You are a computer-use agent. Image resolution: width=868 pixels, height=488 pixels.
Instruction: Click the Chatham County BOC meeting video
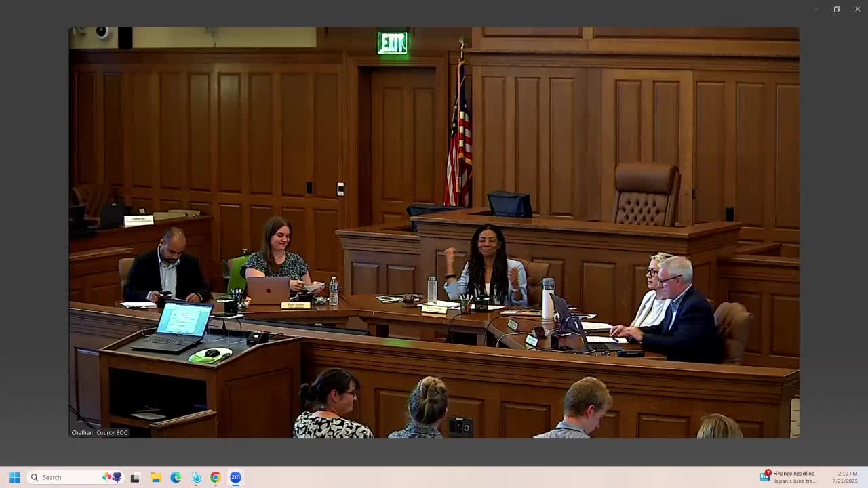pos(434,232)
